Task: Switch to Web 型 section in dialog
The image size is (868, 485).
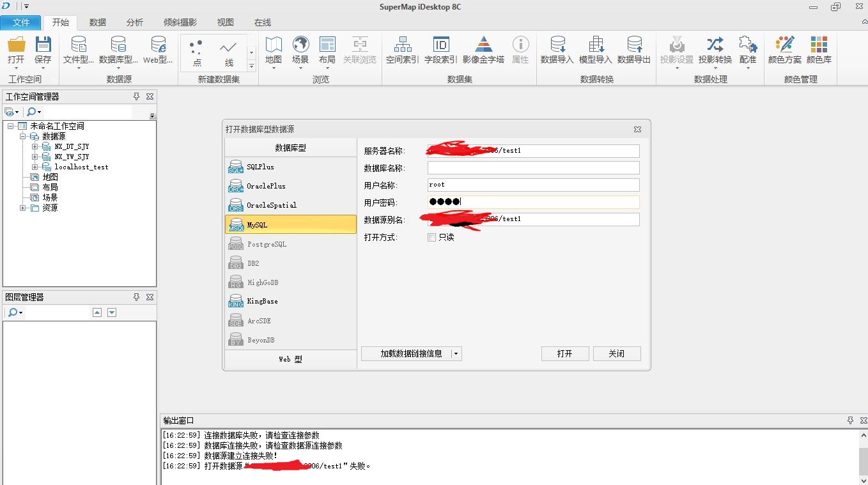Action: pyautogui.click(x=291, y=359)
